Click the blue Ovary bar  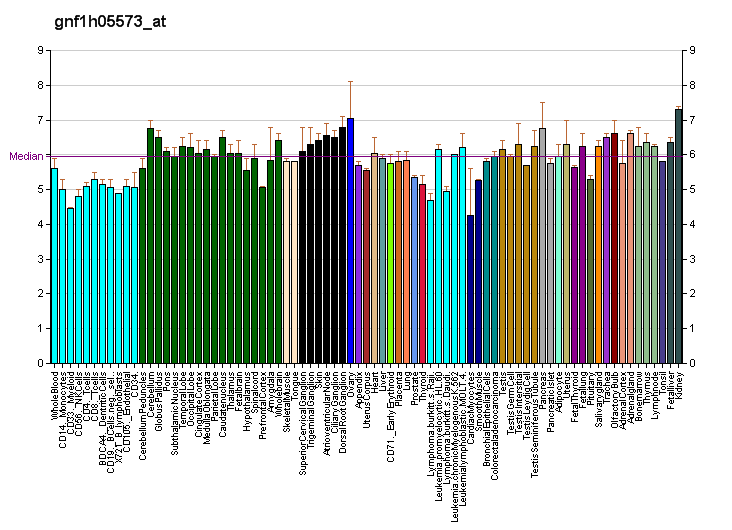pos(350,241)
